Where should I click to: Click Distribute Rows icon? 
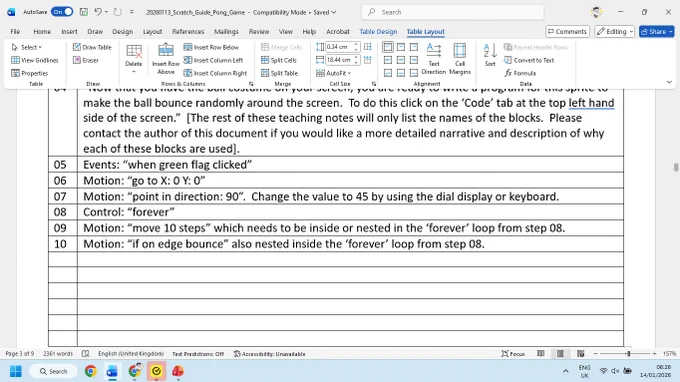[368, 47]
